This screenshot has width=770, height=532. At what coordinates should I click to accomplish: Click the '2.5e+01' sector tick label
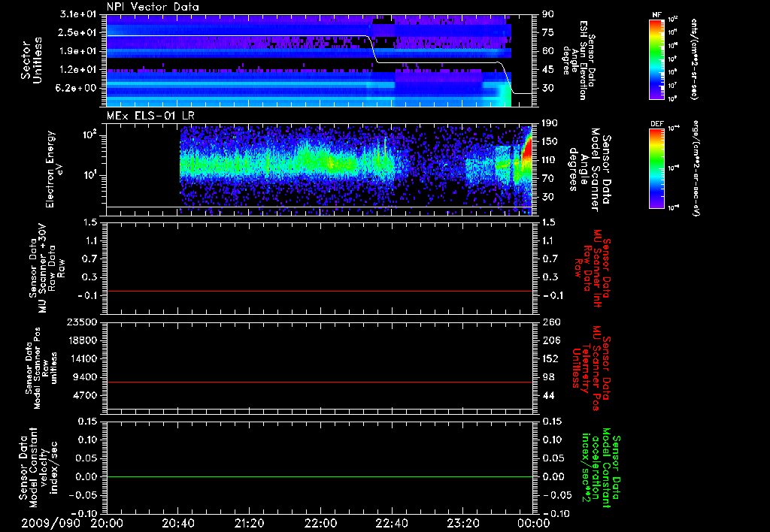(76, 32)
